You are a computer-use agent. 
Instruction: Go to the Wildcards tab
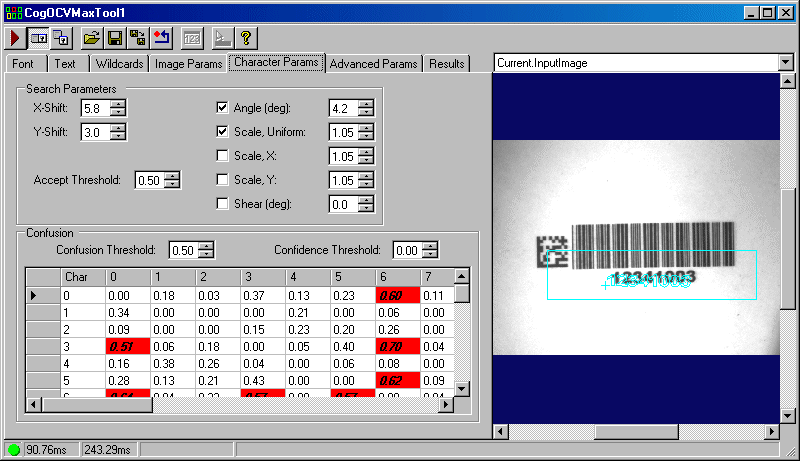tap(119, 64)
